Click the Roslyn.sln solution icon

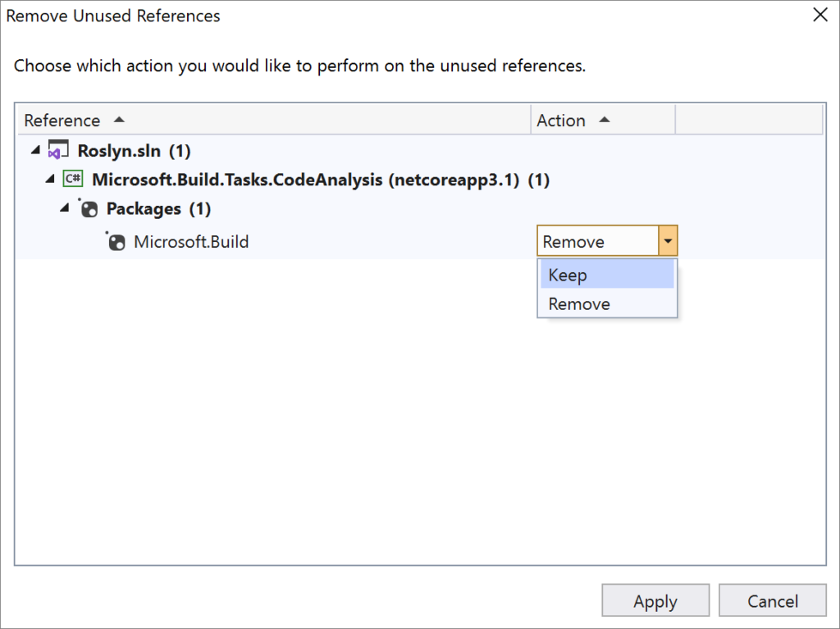[58, 151]
